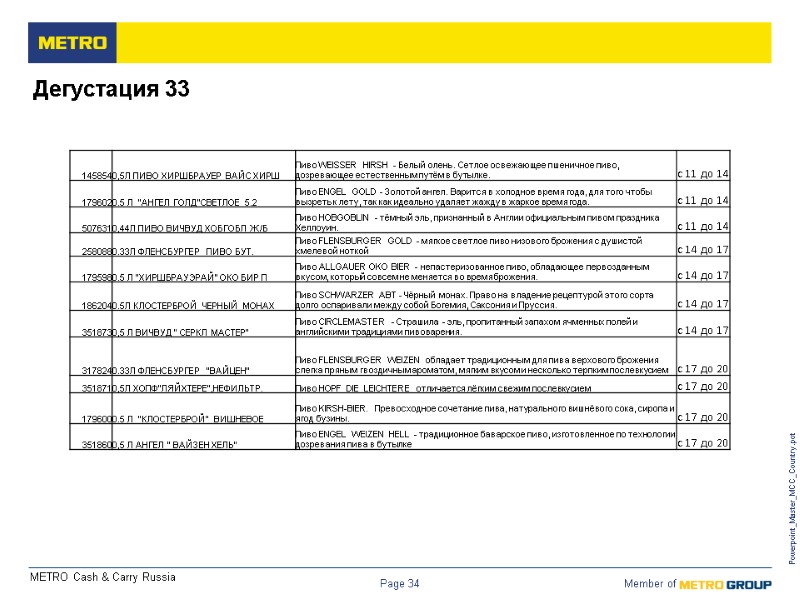Screen dimensions: 800x600
Task: Click 'с 14 до 17' in the CIRCLEMASTER row
Action: [x=703, y=330]
